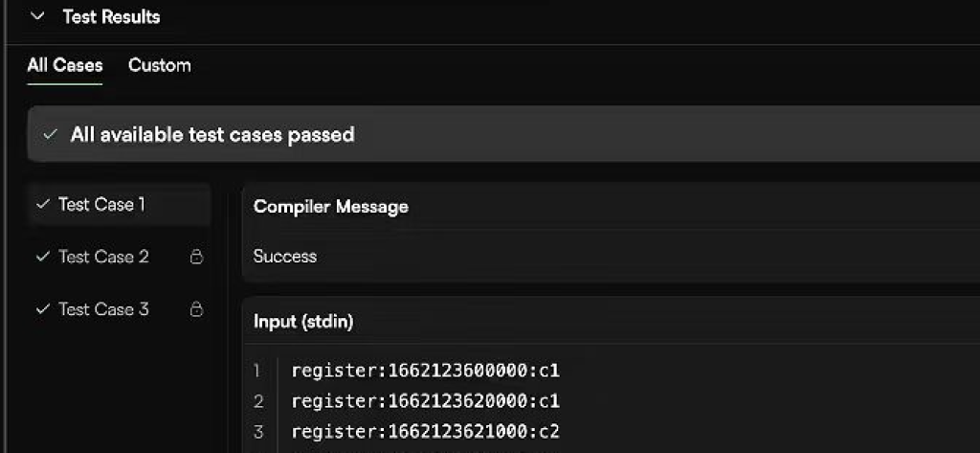Click the passed checkmark in the status banner

tap(50, 134)
